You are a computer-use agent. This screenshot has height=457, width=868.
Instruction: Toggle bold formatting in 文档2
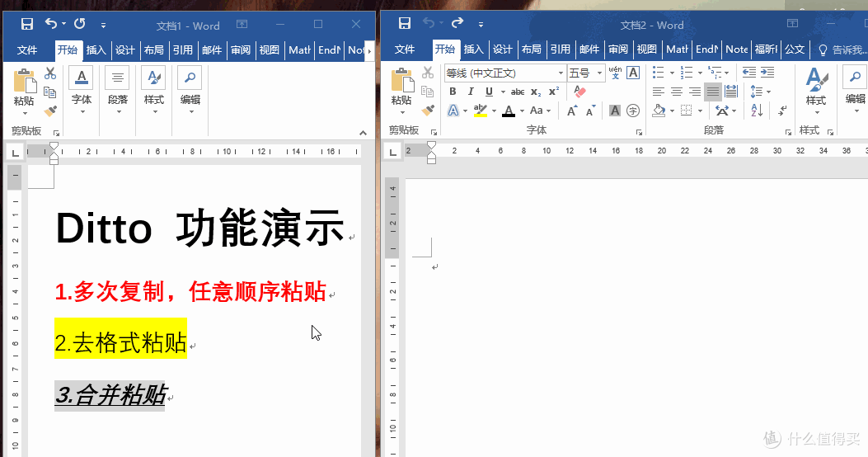tap(453, 92)
